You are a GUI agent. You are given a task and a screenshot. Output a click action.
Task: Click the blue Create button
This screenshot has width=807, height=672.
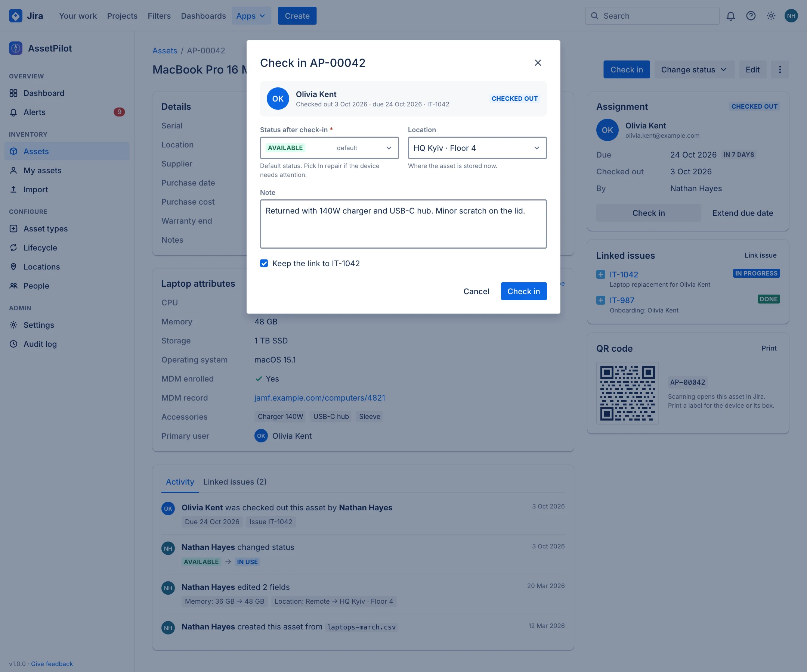pos(297,16)
